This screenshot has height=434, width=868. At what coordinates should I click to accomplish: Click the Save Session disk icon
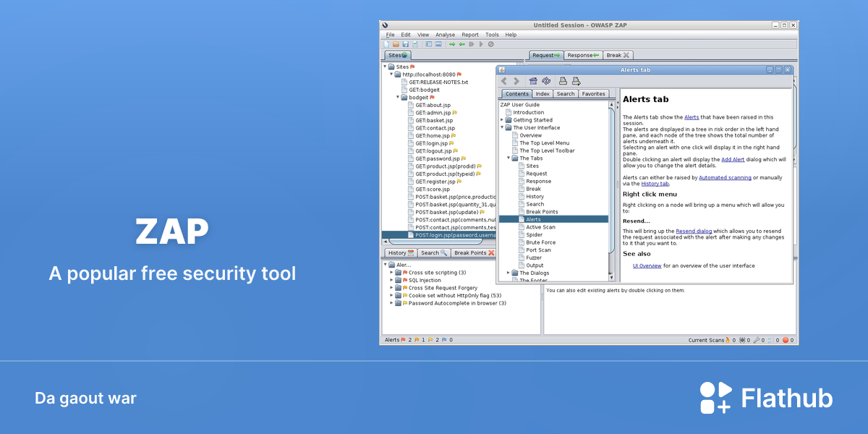pyautogui.click(x=405, y=44)
